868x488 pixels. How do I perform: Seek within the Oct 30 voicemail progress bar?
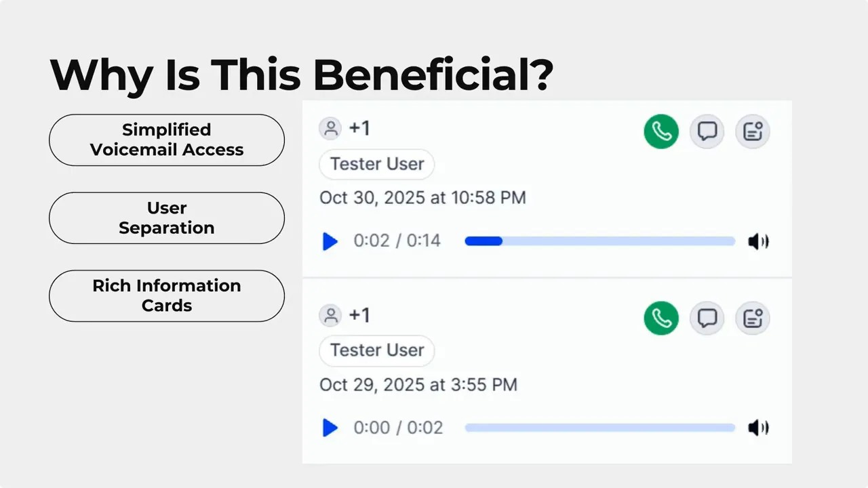click(x=599, y=241)
